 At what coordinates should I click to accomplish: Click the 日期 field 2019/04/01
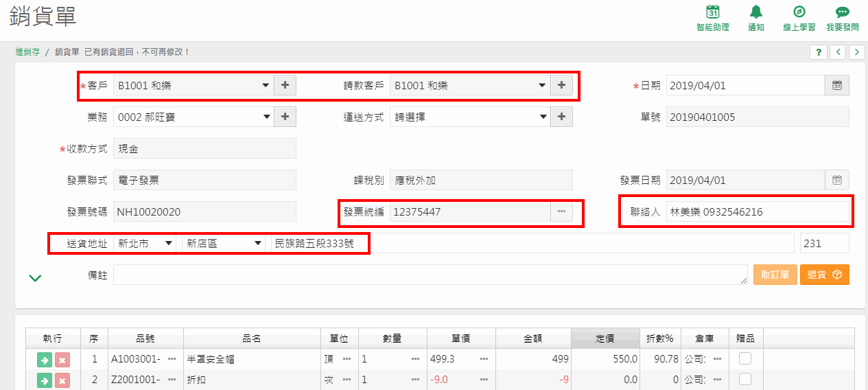745,86
